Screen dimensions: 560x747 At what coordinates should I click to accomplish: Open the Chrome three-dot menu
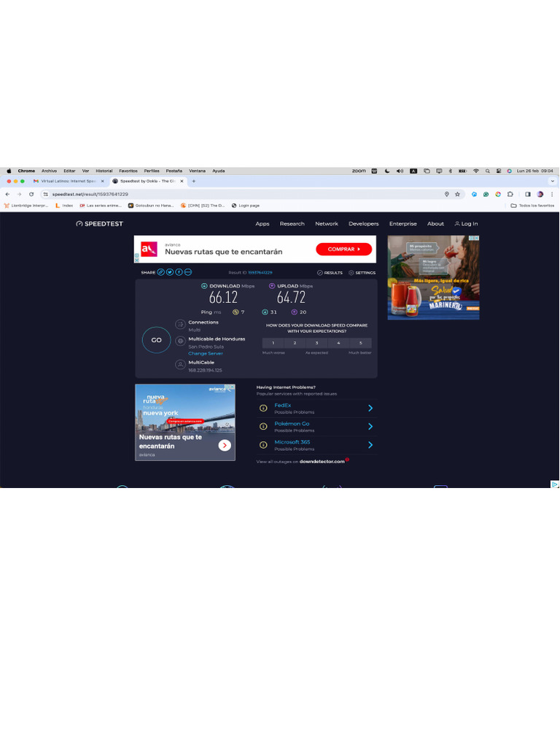pos(552,194)
